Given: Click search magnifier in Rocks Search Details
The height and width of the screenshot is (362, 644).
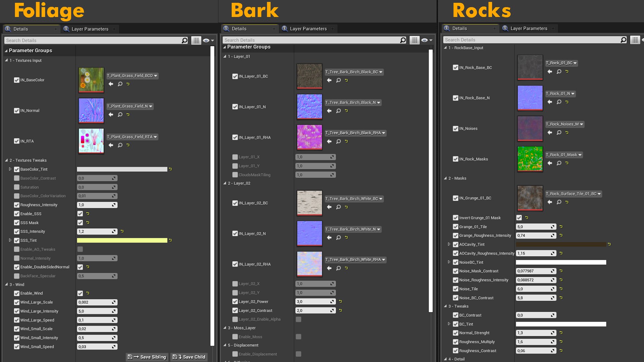Looking at the screenshot, I should pos(623,40).
